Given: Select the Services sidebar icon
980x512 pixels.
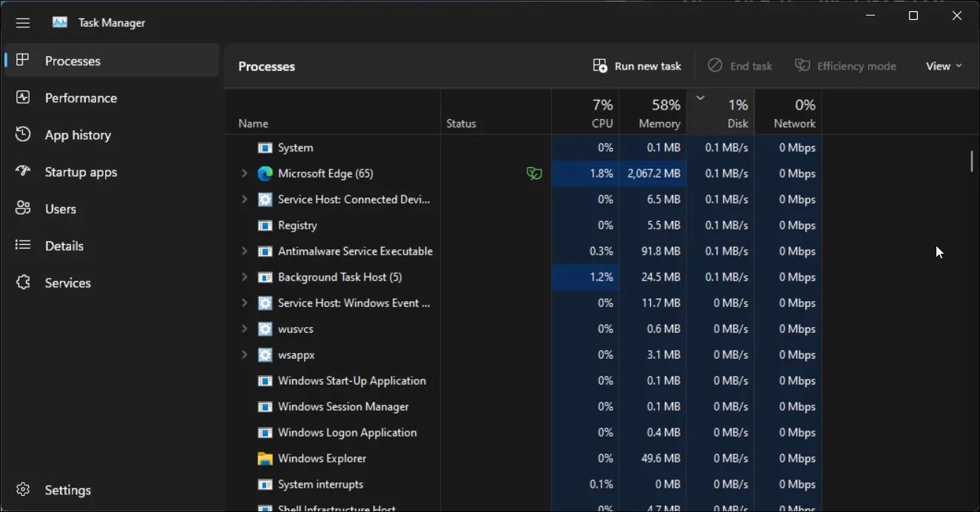Looking at the screenshot, I should (x=23, y=283).
